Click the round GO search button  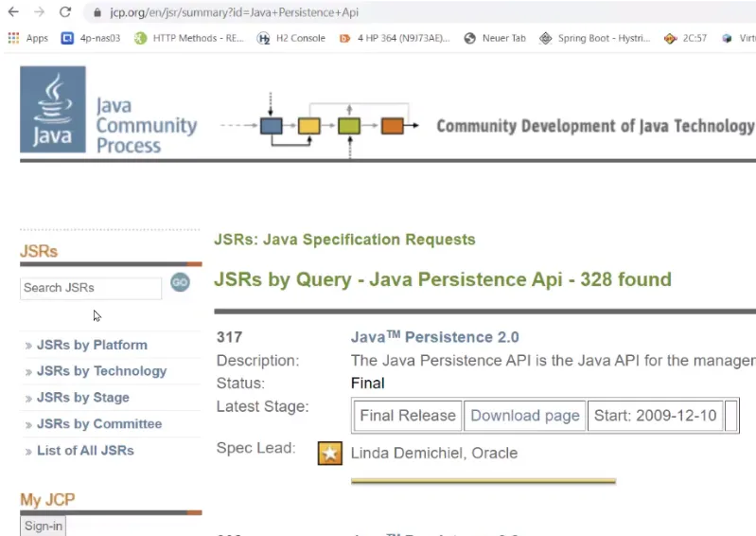pos(180,282)
